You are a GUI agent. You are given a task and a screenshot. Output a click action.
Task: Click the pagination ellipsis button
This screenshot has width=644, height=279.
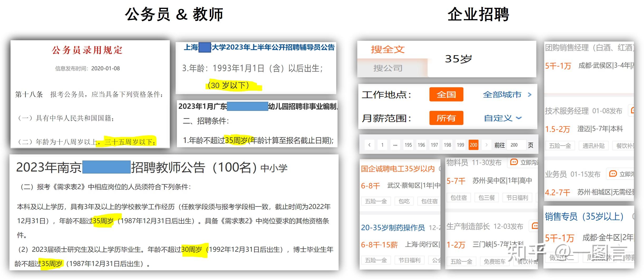tap(395, 145)
